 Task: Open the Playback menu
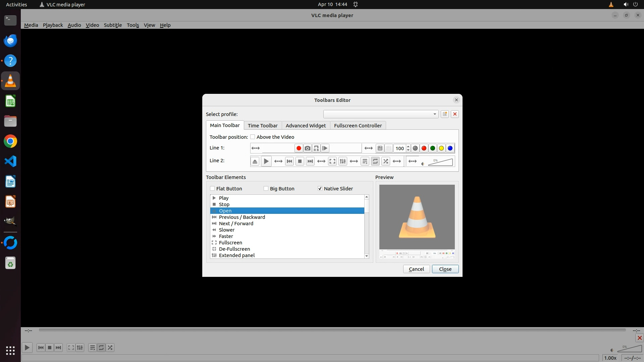53,25
